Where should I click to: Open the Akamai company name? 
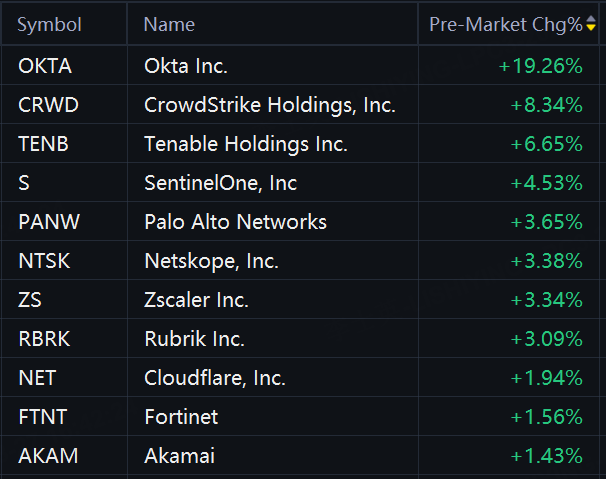click(179, 456)
